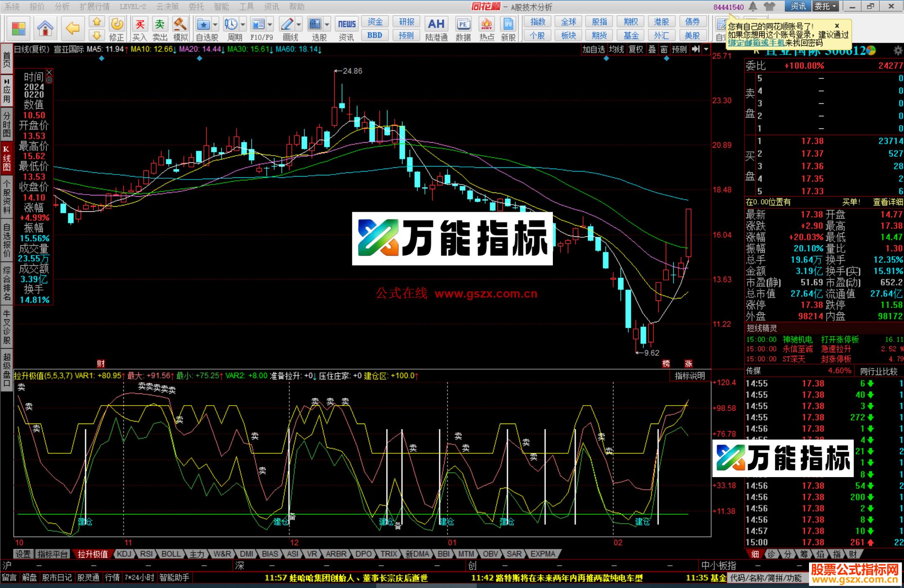The height and width of the screenshot is (588, 904).
Task: Expand the 周期 period dropdown arrow
Action: (243, 25)
